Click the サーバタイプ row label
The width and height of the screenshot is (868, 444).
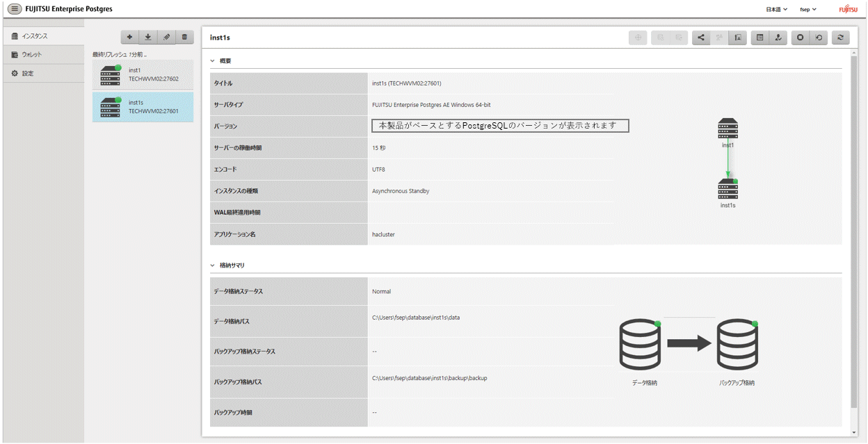(x=229, y=105)
